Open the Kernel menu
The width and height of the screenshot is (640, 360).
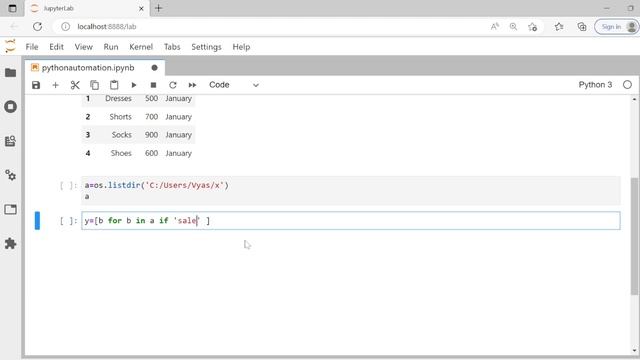[x=141, y=47]
